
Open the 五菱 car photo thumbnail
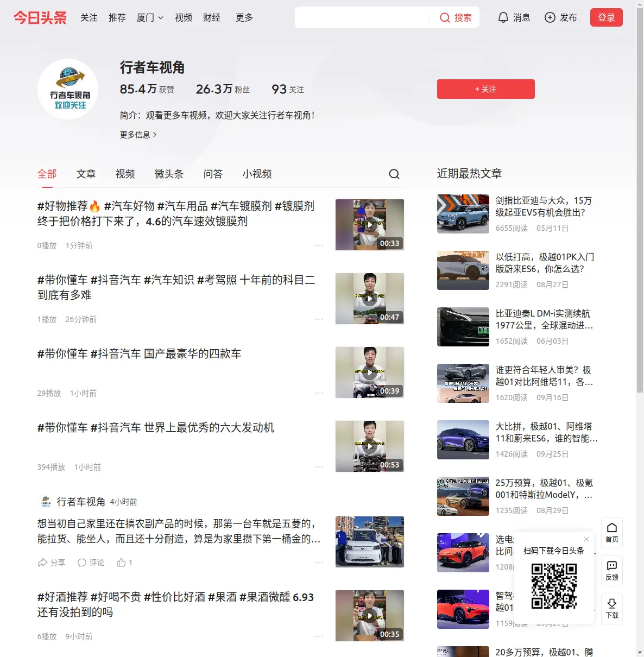pos(370,542)
